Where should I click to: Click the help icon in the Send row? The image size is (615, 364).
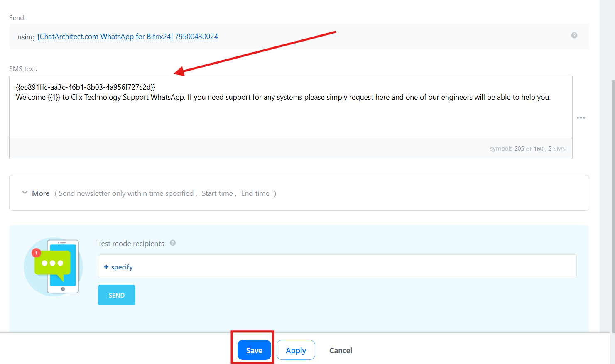pyautogui.click(x=574, y=35)
